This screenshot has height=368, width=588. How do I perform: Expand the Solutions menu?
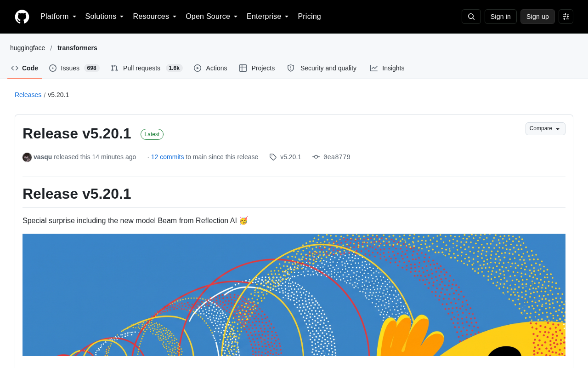pos(105,17)
